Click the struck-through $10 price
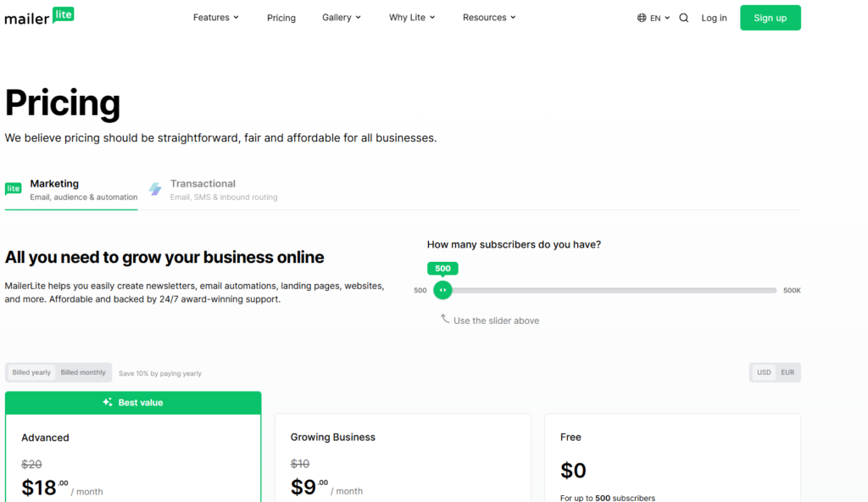Viewport: 868px width, 502px height. click(x=300, y=464)
